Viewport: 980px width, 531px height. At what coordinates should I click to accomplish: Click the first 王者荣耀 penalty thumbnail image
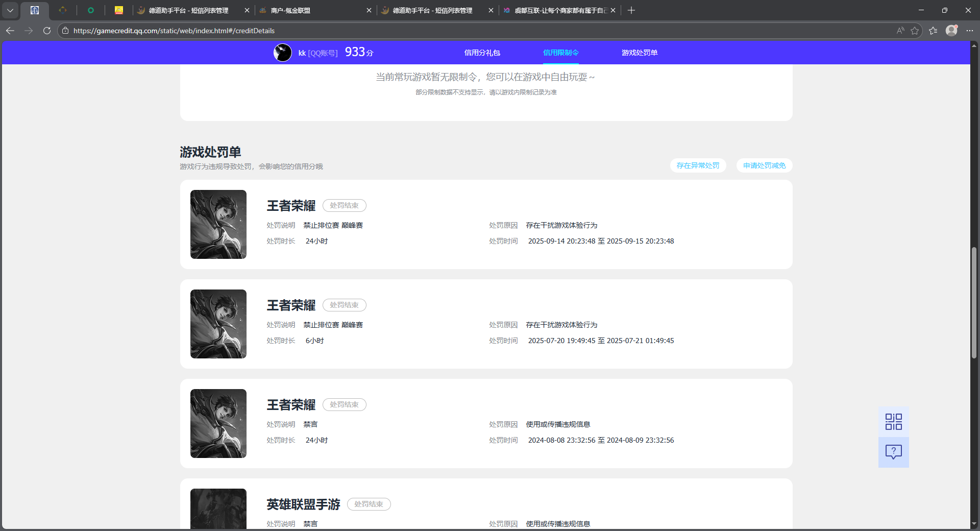pyautogui.click(x=218, y=224)
